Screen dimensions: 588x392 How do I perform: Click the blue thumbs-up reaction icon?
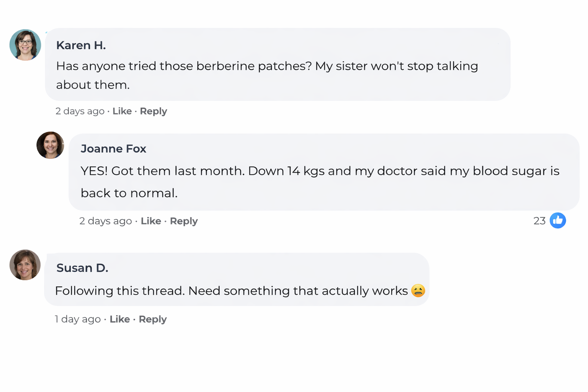(x=558, y=220)
